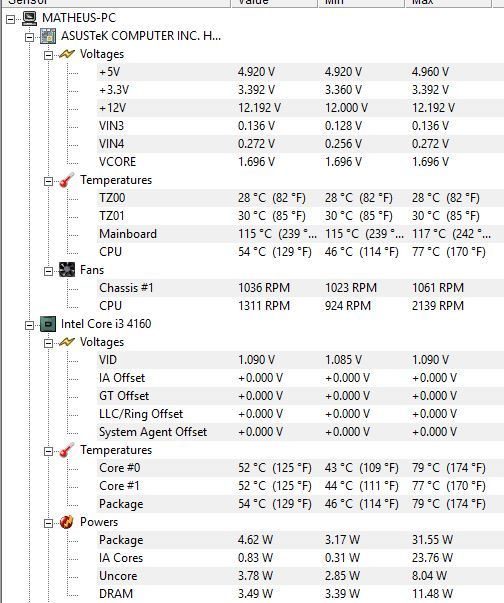Screen dimensions: 504x603
Task: Collapse the MATHEUS-PC root node
Action: pos(11,19)
